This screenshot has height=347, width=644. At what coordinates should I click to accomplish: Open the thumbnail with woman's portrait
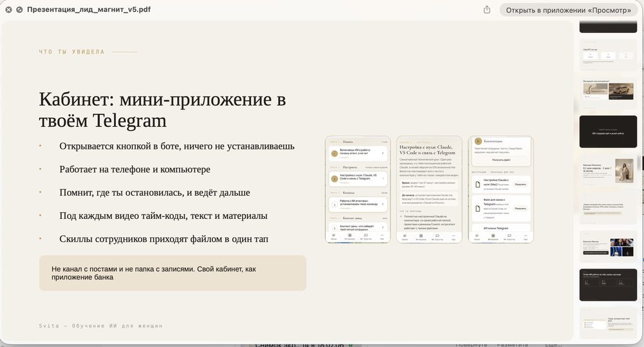[609, 170]
